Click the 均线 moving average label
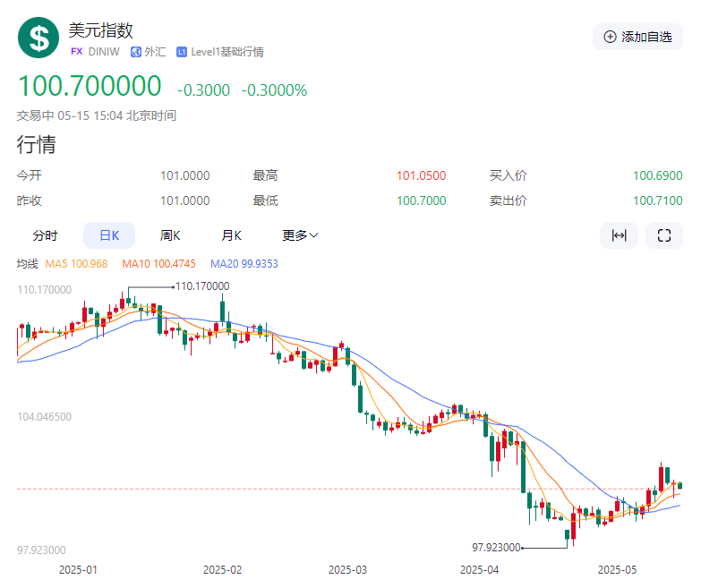 pyautogui.click(x=27, y=264)
